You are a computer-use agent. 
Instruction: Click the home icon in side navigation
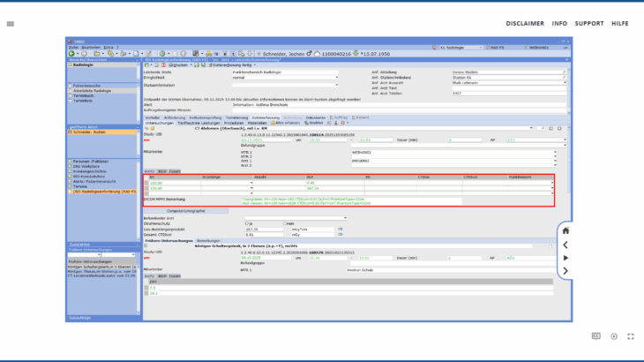[x=565, y=230]
